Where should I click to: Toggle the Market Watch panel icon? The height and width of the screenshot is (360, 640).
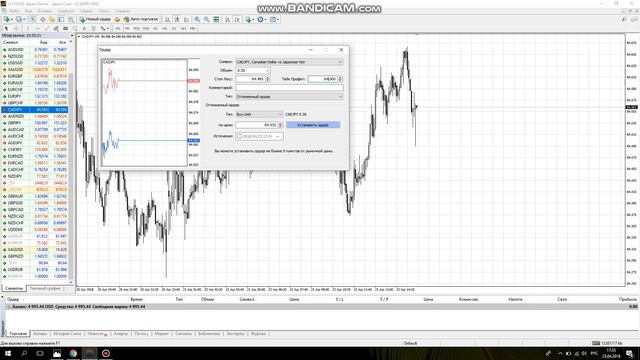click(33, 19)
